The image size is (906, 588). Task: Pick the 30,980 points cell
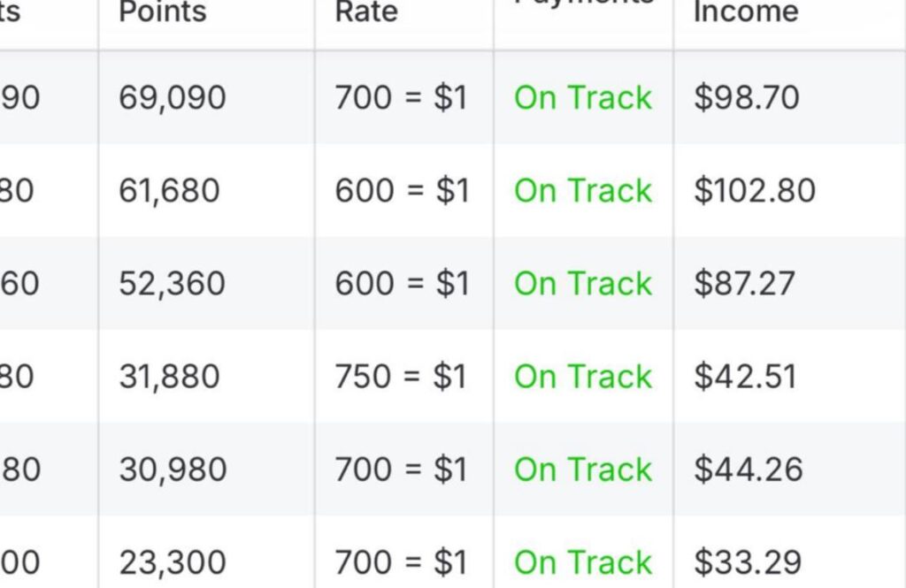[x=173, y=470]
